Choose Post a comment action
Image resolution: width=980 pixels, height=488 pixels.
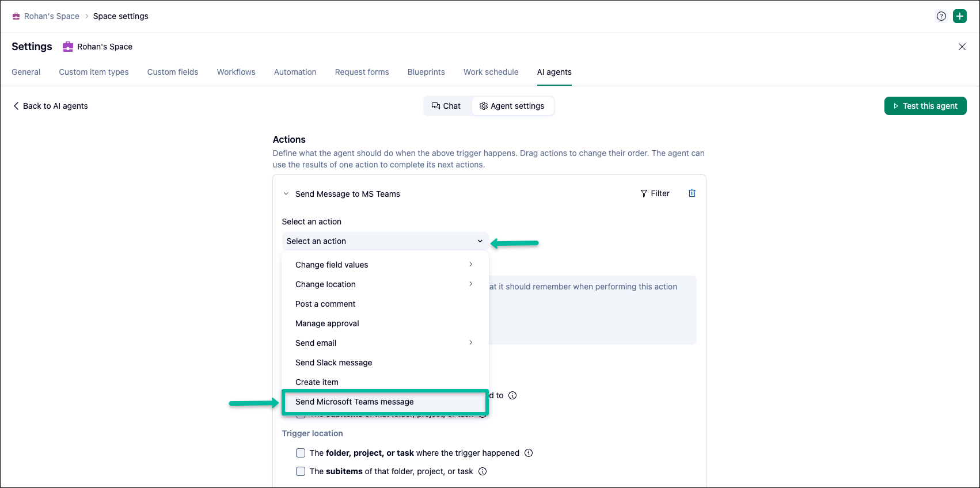pos(385,304)
